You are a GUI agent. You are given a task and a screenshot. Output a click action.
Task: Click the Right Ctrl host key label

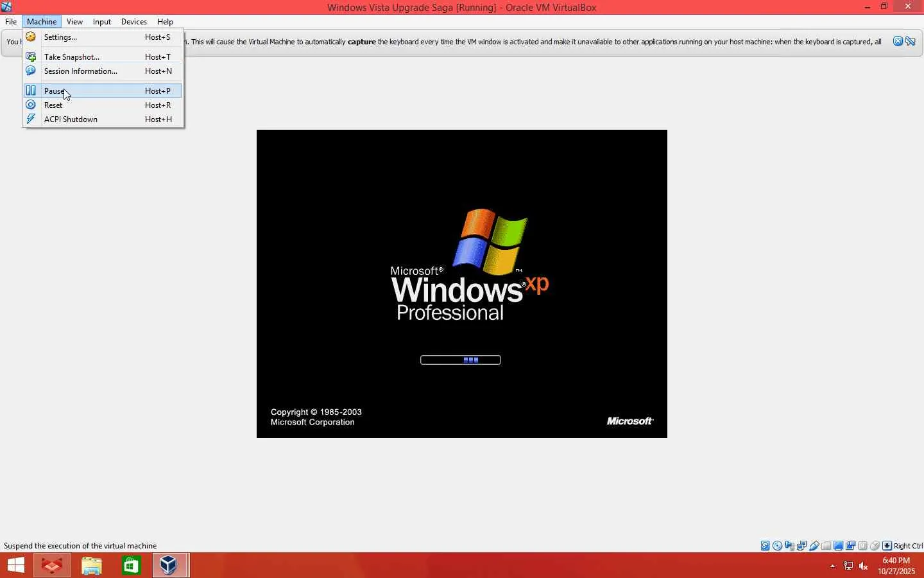(x=908, y=546)
